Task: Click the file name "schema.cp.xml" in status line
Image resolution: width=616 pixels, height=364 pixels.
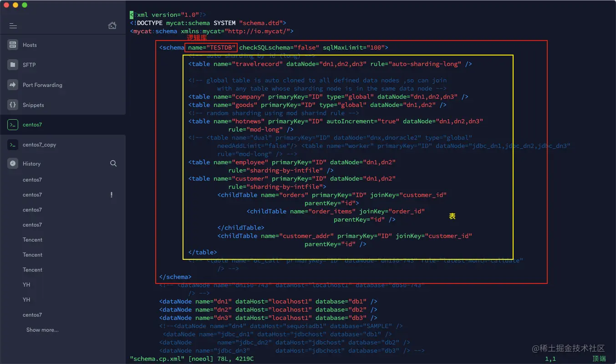Action: tap(157, 359)
